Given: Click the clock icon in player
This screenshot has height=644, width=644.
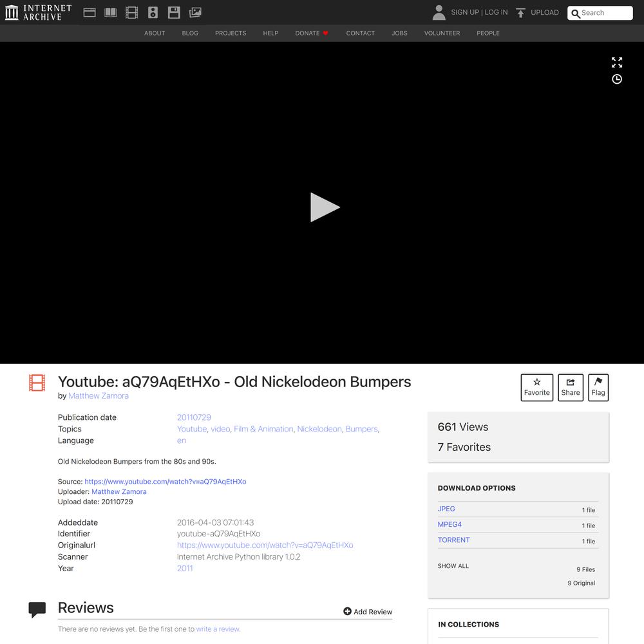Looking at the screenshot, I should (617, 79).
